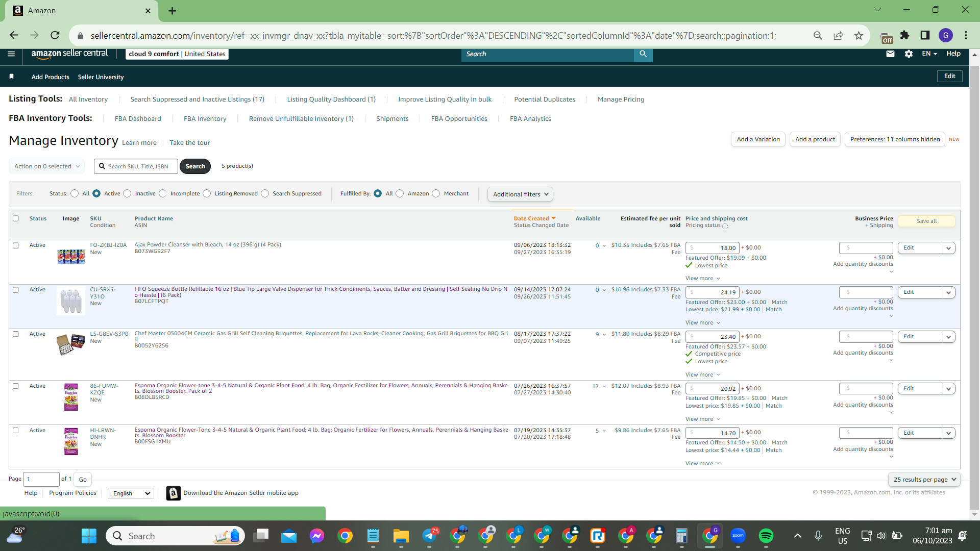Open the Seller Central hamburger menu
This screenshot has height=551, width=980.
point(11,54)
